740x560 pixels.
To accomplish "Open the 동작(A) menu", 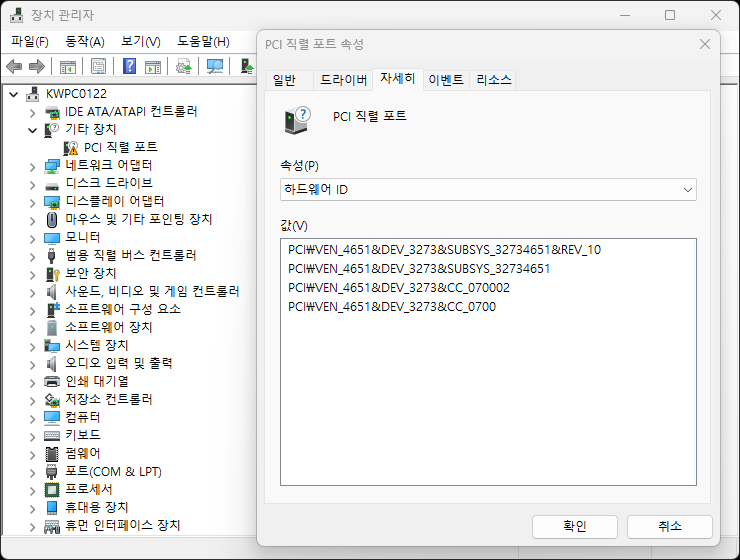I will point(84,42).
